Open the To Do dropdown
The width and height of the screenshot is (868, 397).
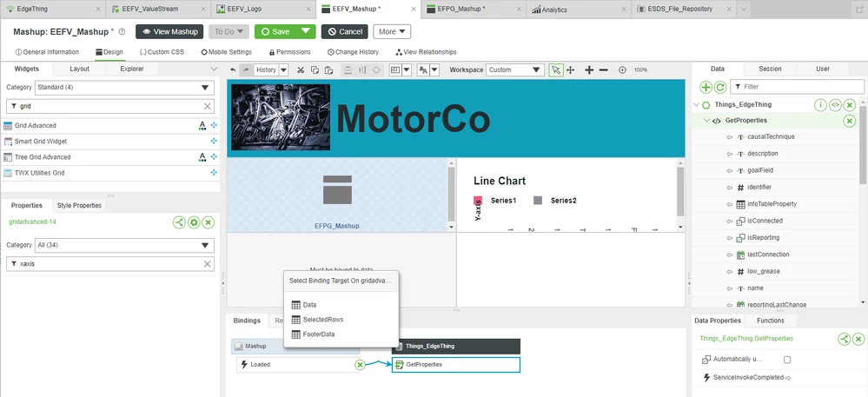pos(229,31)
